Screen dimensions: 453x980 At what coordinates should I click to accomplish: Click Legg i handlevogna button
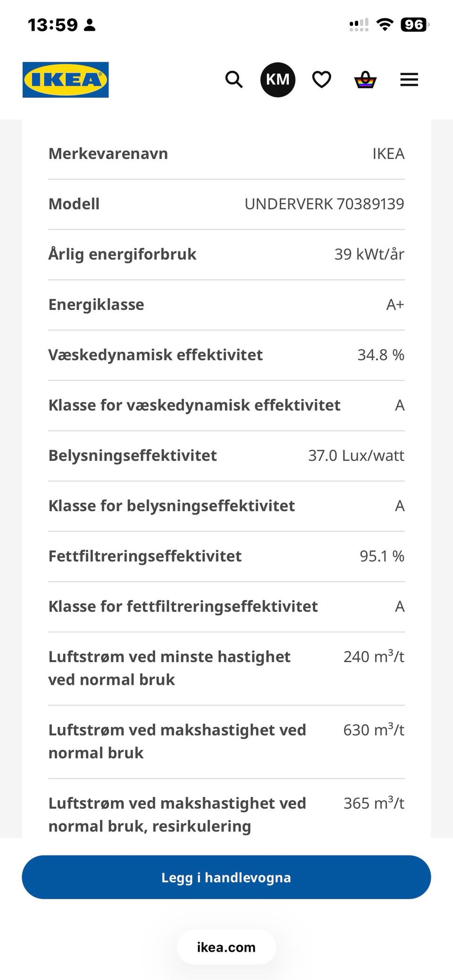226,877
